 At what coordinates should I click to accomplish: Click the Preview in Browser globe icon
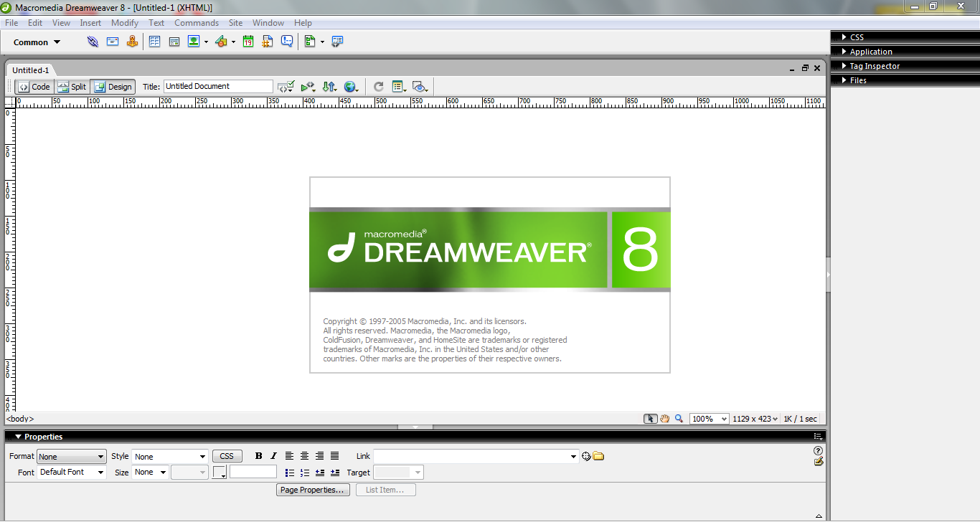(350, 87)
